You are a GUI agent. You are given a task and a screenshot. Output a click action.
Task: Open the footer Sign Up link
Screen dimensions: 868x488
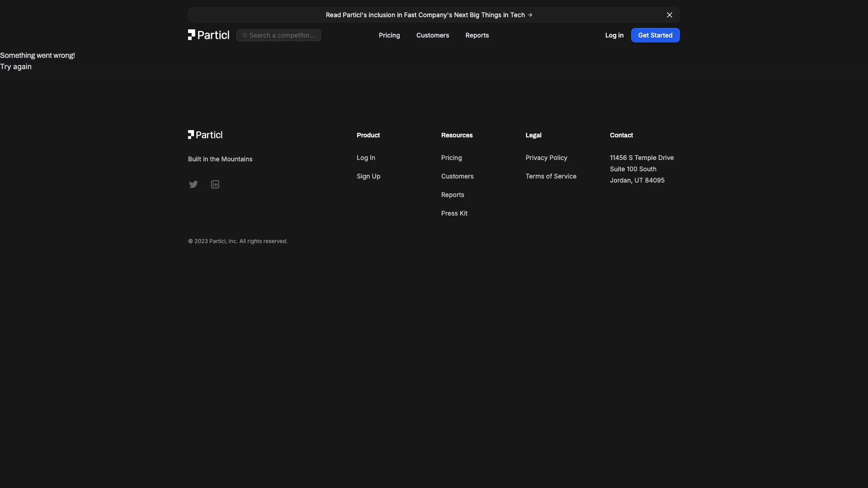click(368, 176)
